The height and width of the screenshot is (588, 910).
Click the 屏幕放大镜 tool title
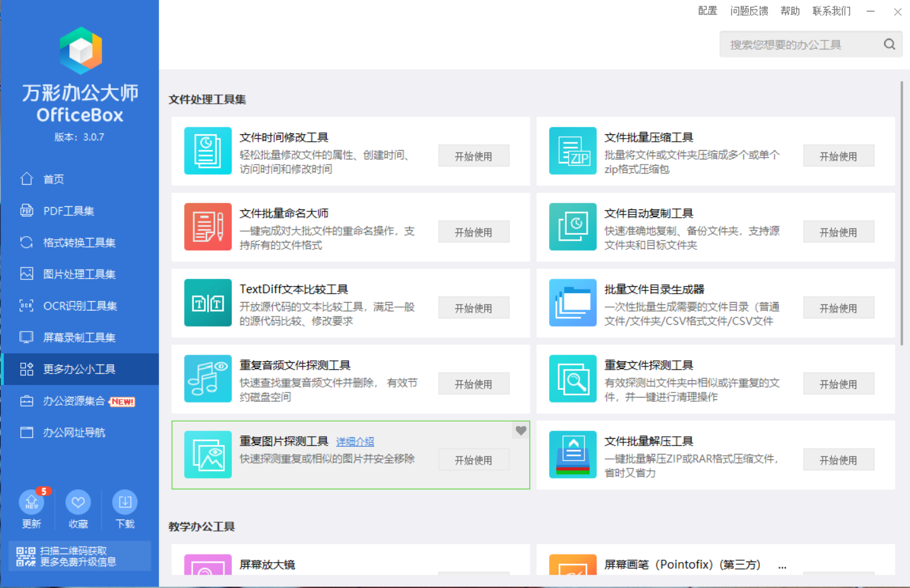pos(267,565)
